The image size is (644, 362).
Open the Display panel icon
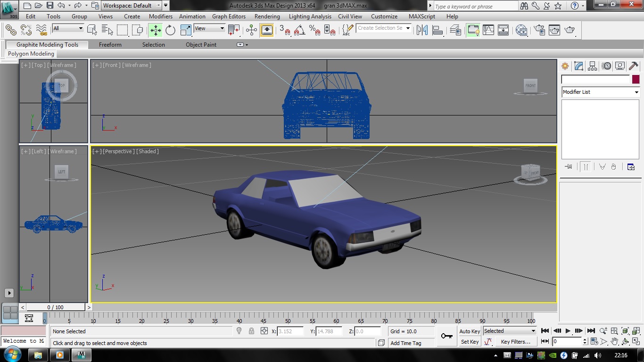pos(620,66)
